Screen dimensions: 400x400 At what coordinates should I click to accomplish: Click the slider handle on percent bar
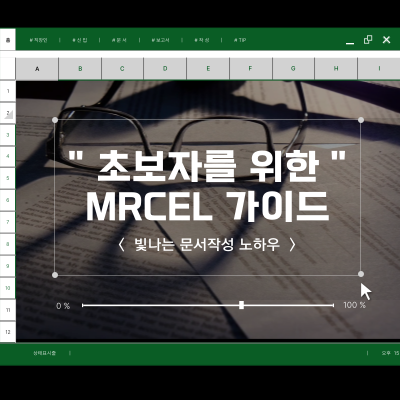tap(241, 305)
